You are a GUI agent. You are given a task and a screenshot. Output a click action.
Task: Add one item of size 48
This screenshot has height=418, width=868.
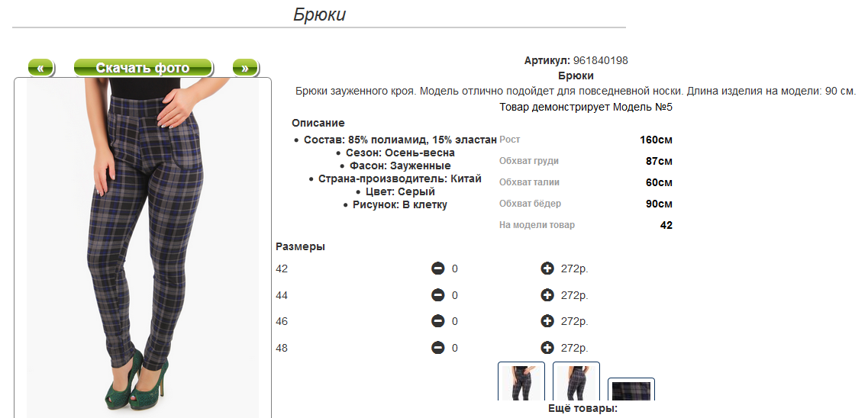(547, 348)
